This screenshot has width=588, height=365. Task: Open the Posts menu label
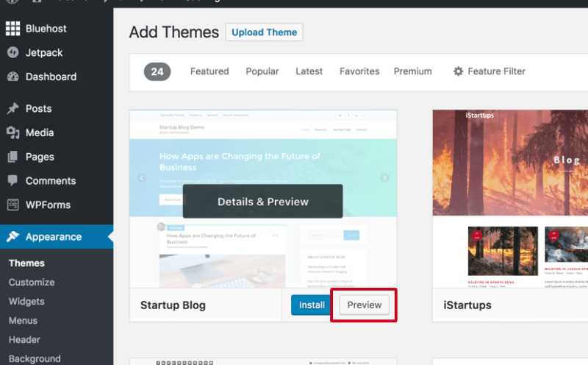[39, 108]
